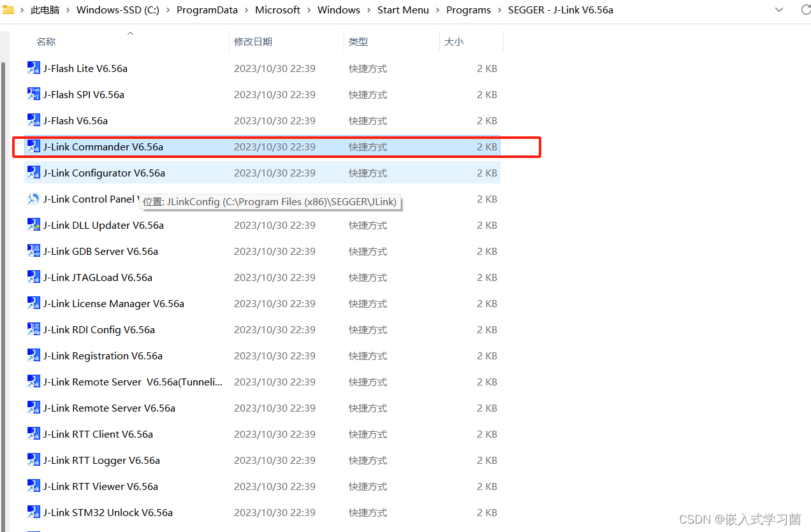This screenshot has height=532, width=811.
Task: Go to Start Menu breadcrumb folder
Action: click(403, 10)
